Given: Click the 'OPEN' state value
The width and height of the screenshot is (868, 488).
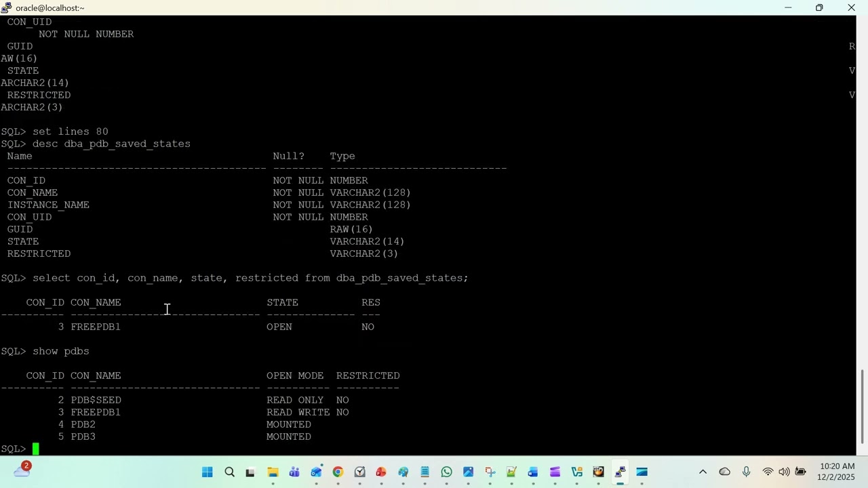Looking at the screenshot, I should pyautogui.click(x=279, y=327).
